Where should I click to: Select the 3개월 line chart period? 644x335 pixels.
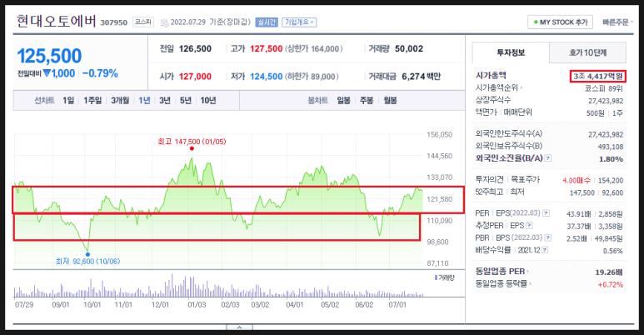120,100
